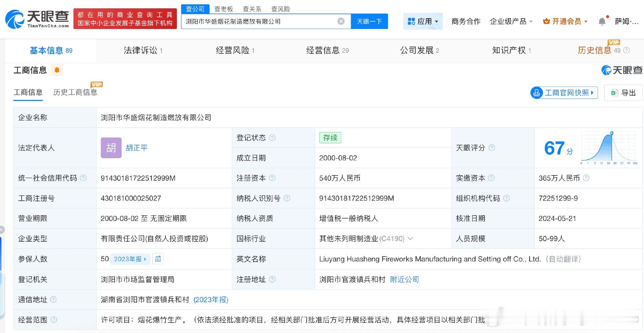Image resolution: width=644 pixels, height=333 pixels.
Task: Open the notification bell icon in header
Action: click(x=602, y=21)
